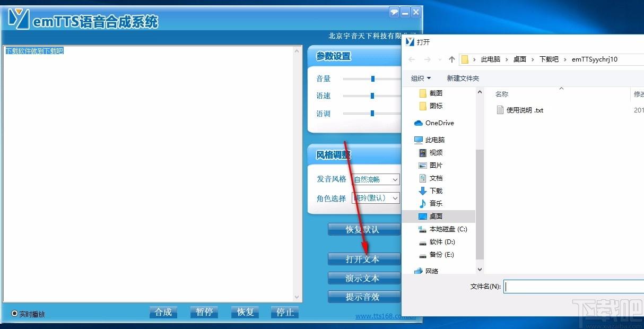Click the 文件名 input field
Screen dimensions: 644x329
click(573, 287)
